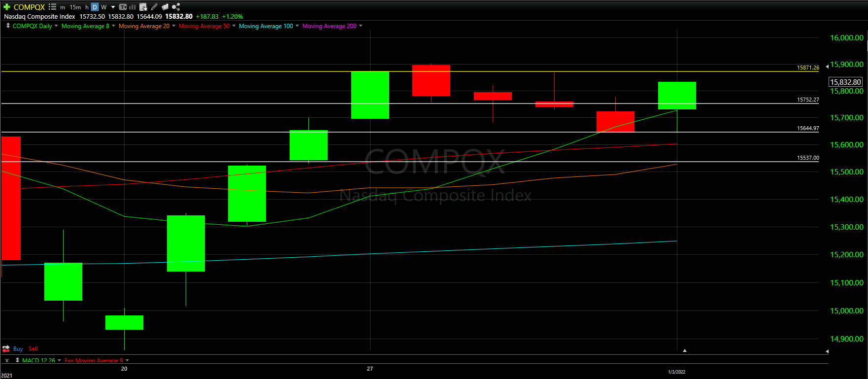Open the Moving Average 100 dropdown

pos(297,26)
